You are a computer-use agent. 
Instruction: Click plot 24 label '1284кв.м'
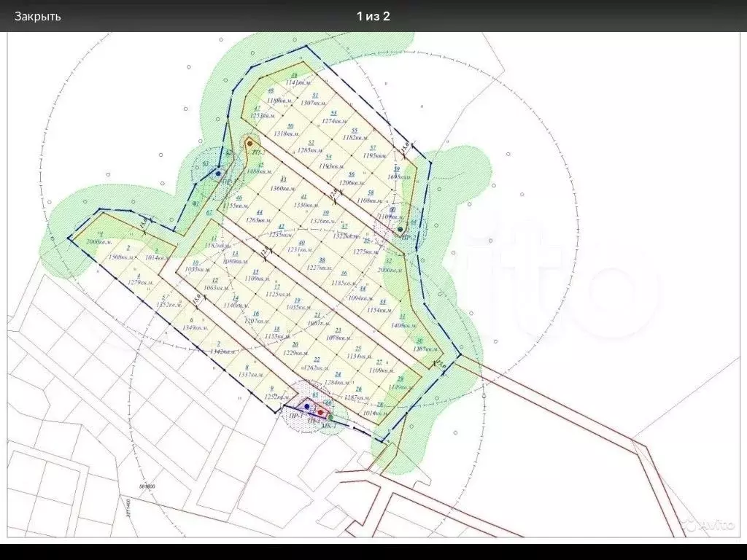tap(338, 382)
